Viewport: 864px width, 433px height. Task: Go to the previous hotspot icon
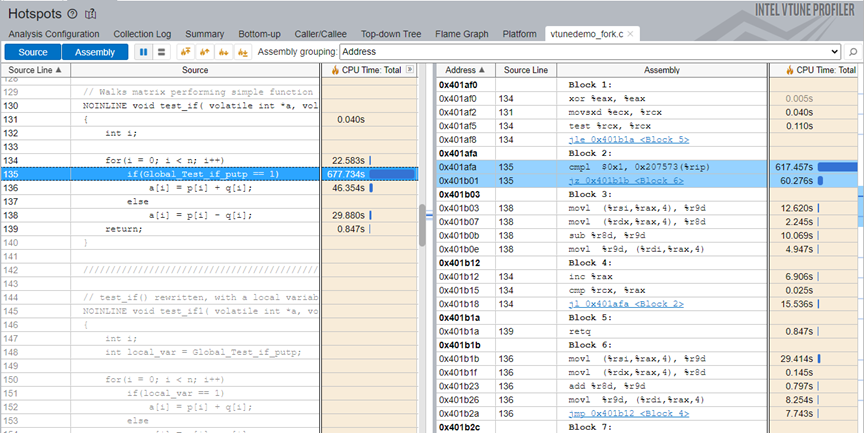coord(204,51)
